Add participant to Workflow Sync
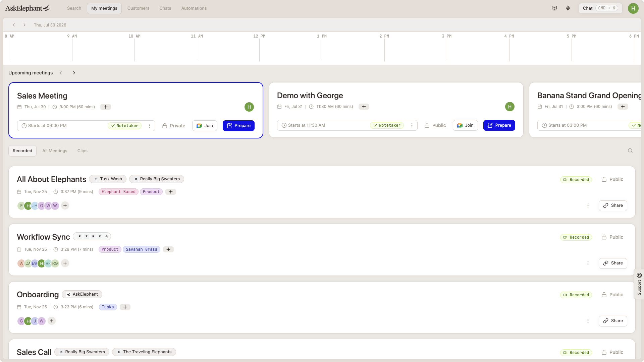Viewport: 644px width, 362px height. 65,263
